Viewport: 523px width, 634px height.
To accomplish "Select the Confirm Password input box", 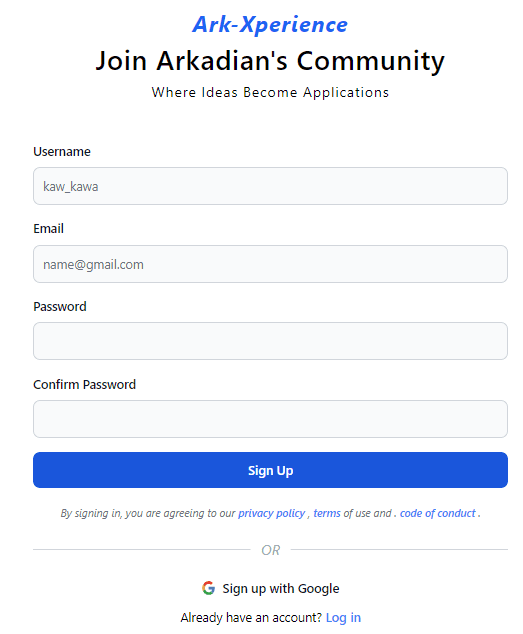I will (270, 419).
